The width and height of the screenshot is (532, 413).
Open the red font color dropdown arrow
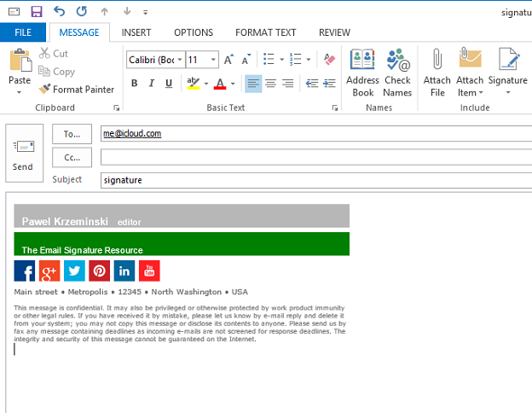pos(233,84)
